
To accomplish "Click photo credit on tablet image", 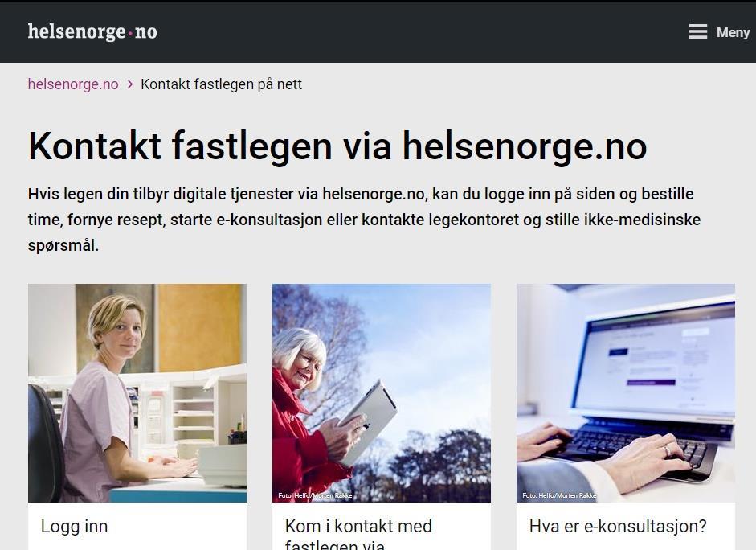I will (315, 495).
